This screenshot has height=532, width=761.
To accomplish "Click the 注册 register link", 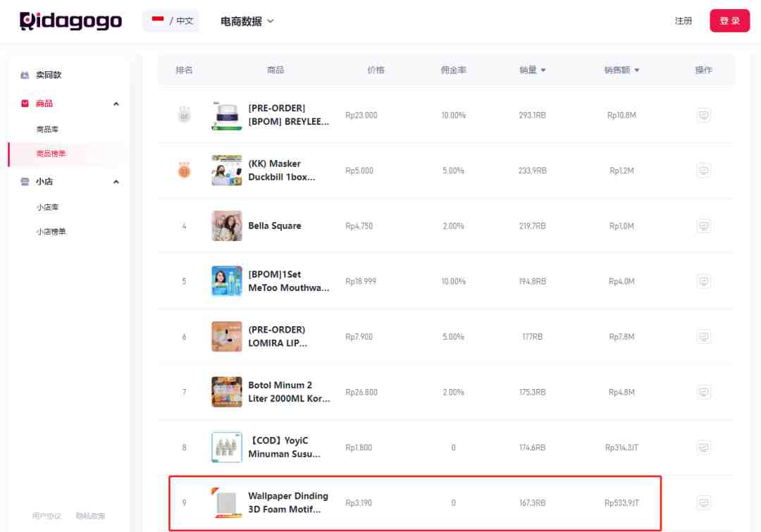I will (683, 21).
